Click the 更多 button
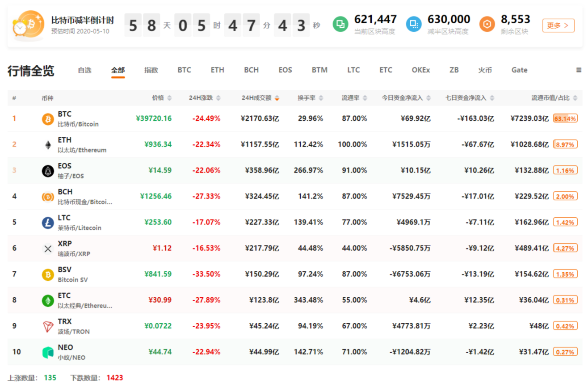 [558, 25]
